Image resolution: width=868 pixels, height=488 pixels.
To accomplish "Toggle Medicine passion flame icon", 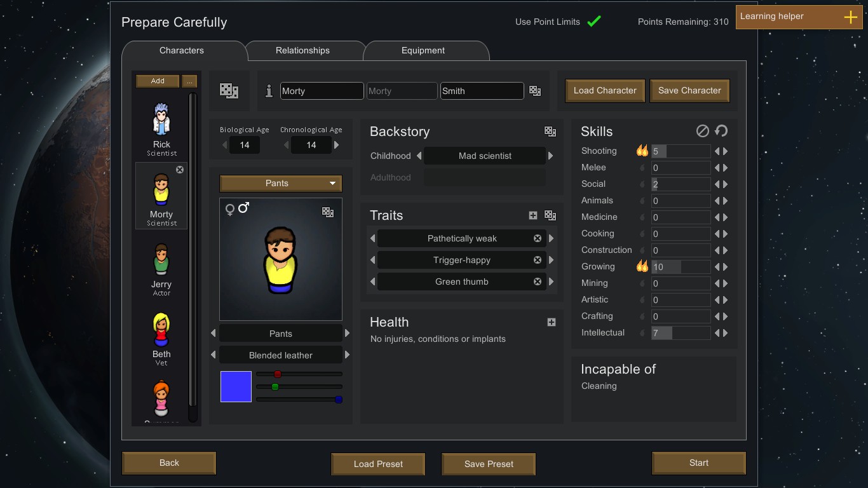I will 642,217.
